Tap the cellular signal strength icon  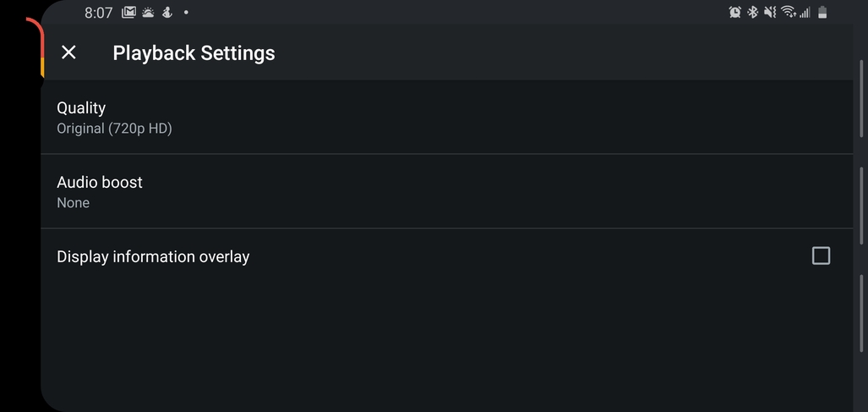tap(805, 13)
